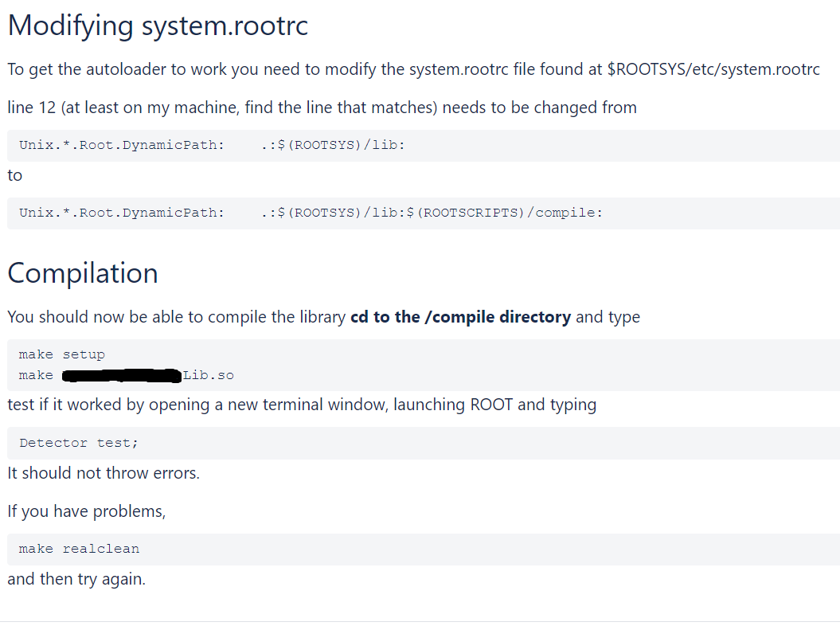Viewport: 840px width, 626px height.
Task: Click the "Compilation" heading
Action: [x=83, y=273]
